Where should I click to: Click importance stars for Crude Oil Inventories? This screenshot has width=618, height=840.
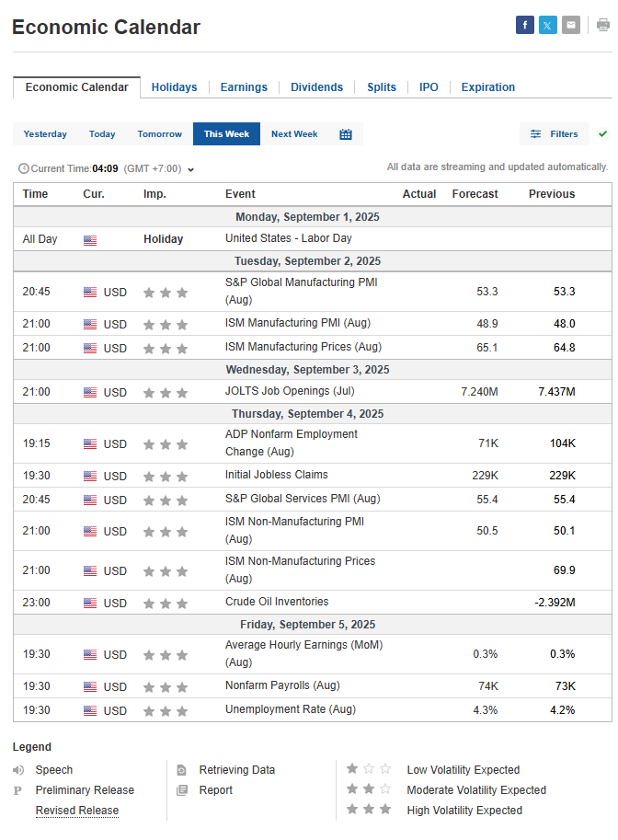[166, 604]
